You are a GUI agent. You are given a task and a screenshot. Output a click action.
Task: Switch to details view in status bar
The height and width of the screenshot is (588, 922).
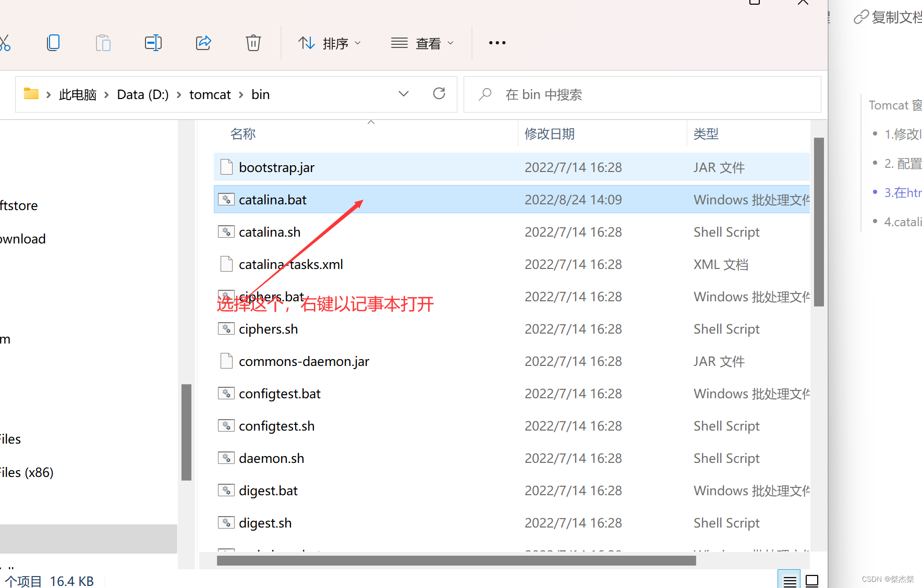790,580
